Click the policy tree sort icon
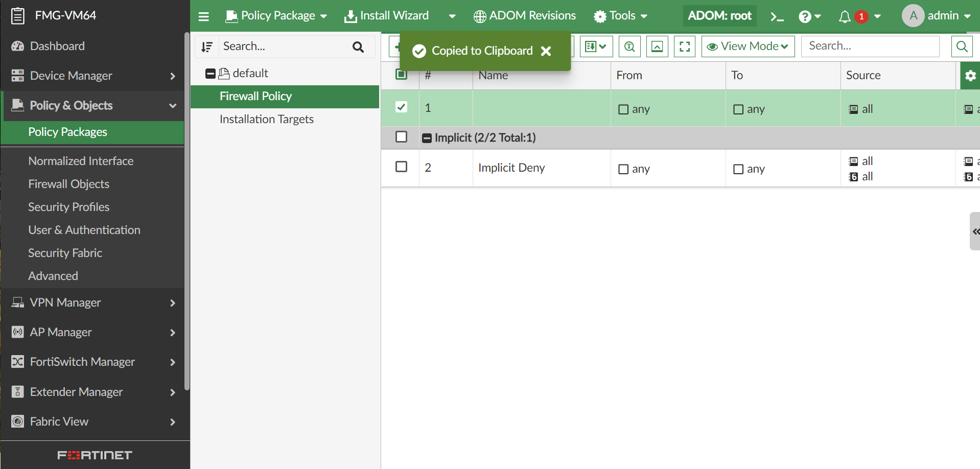Screen dimensions: 980x469 (x=207, y=47)
